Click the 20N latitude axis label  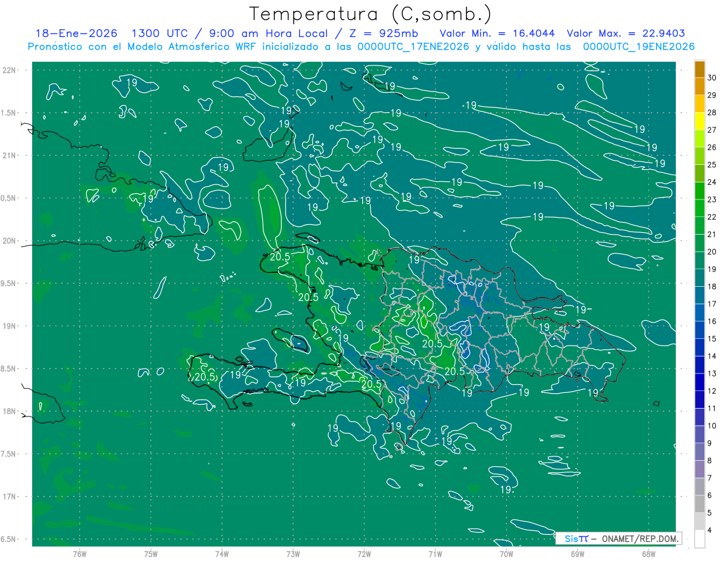8,241
